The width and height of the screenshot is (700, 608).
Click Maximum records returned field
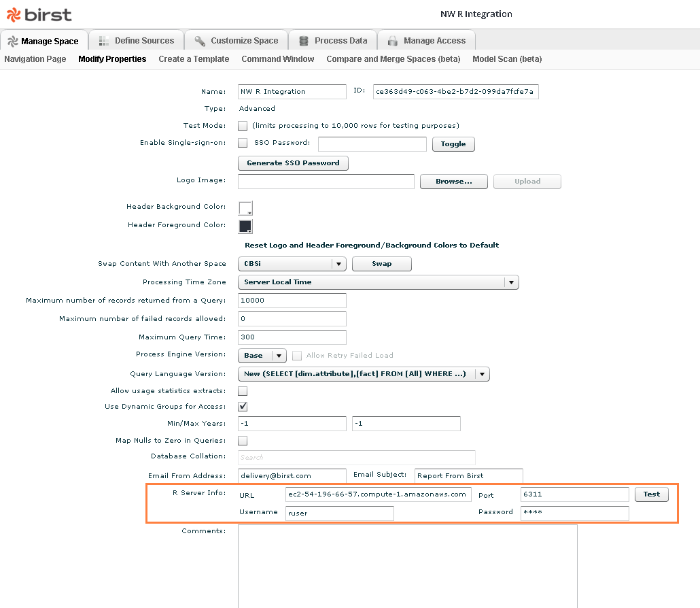coord(292,301)
